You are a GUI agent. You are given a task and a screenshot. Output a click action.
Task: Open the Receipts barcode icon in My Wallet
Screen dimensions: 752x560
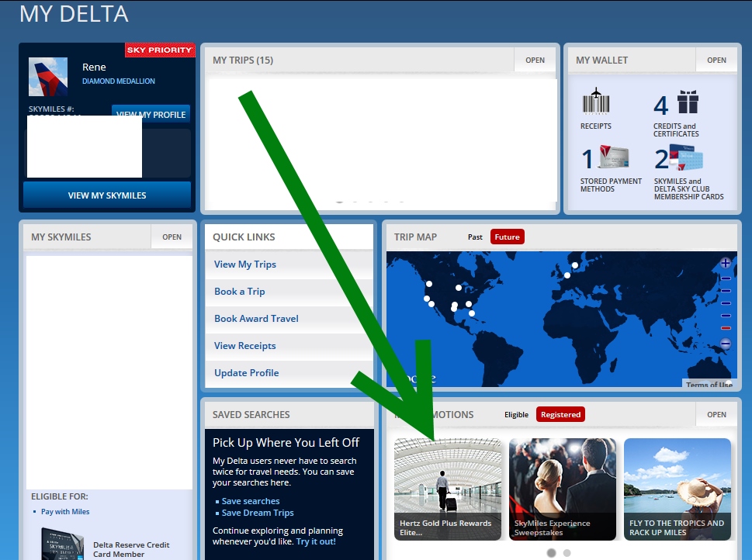tap(595, 102)
